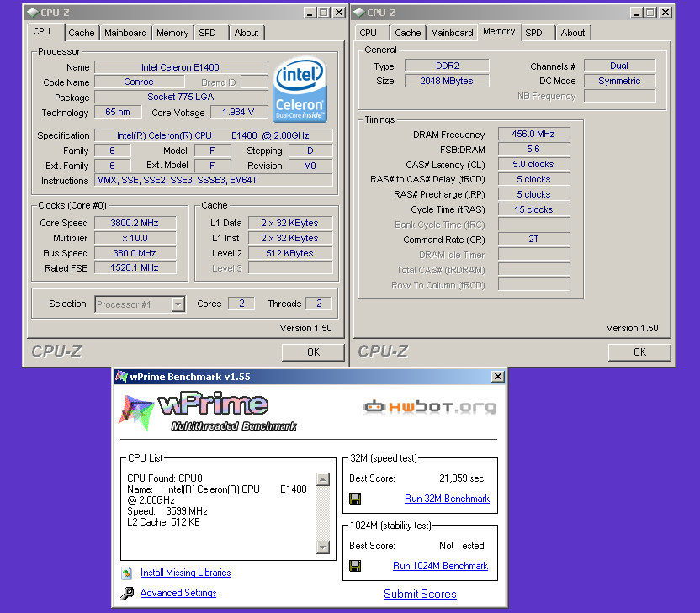
Task: Click the FSB:DRAM ratio value 5:6
Action: [x=533, y=149]
